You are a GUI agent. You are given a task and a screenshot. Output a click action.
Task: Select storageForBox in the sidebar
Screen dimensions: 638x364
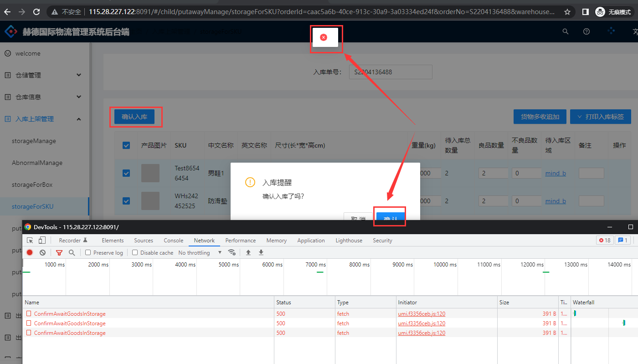pyautogui.click(x=32, y=185)
